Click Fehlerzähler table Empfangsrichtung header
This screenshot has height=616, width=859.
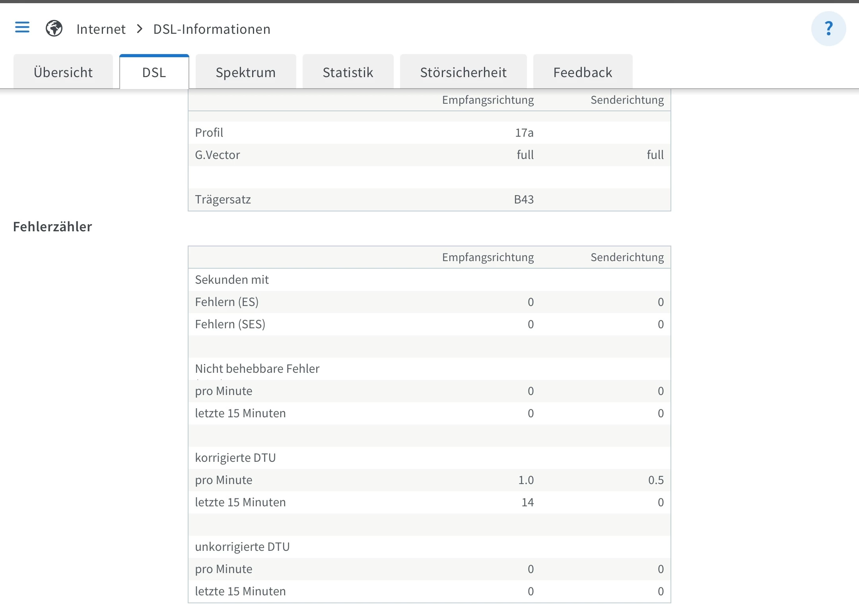pyautogui.click(x=488, y=258)
